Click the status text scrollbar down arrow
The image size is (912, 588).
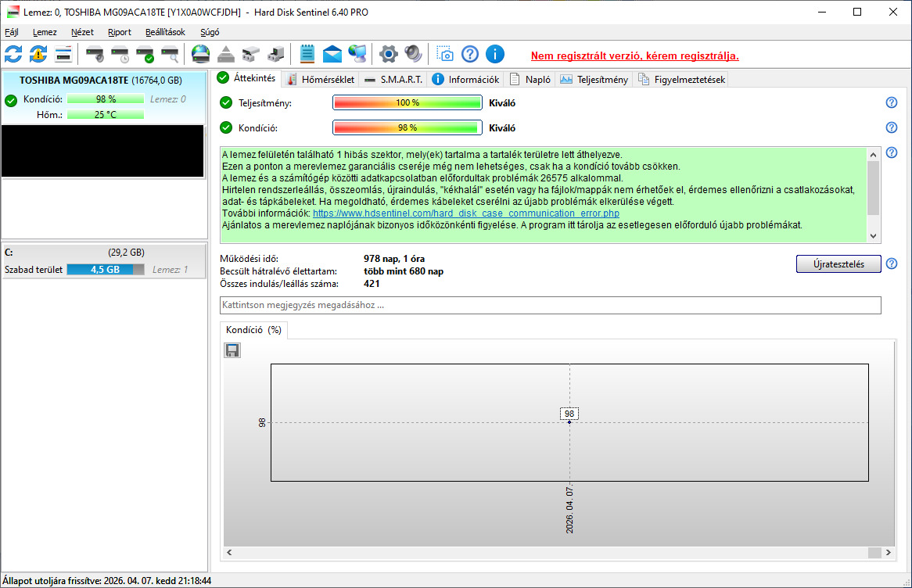pyautogui.click(x=873, y=235)
